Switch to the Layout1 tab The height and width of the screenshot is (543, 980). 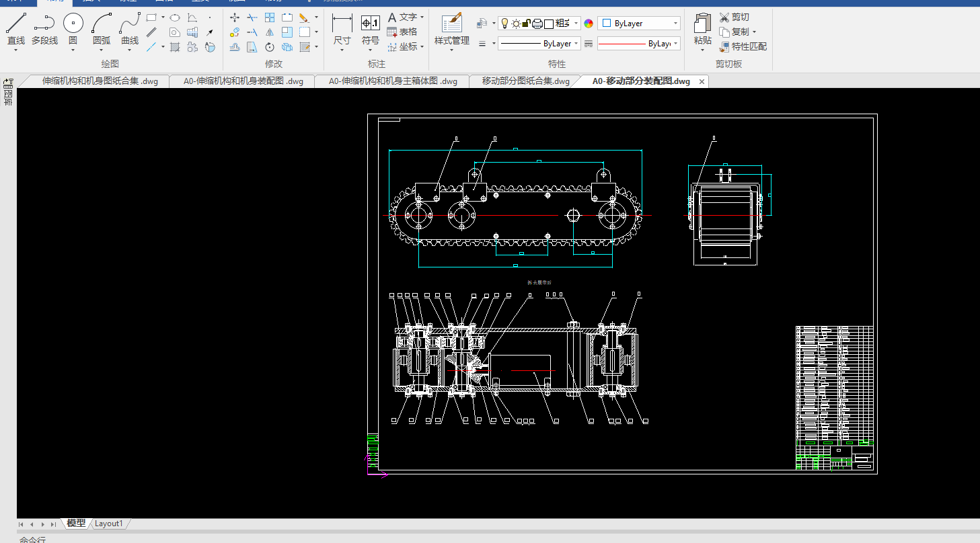pos(108,524)
